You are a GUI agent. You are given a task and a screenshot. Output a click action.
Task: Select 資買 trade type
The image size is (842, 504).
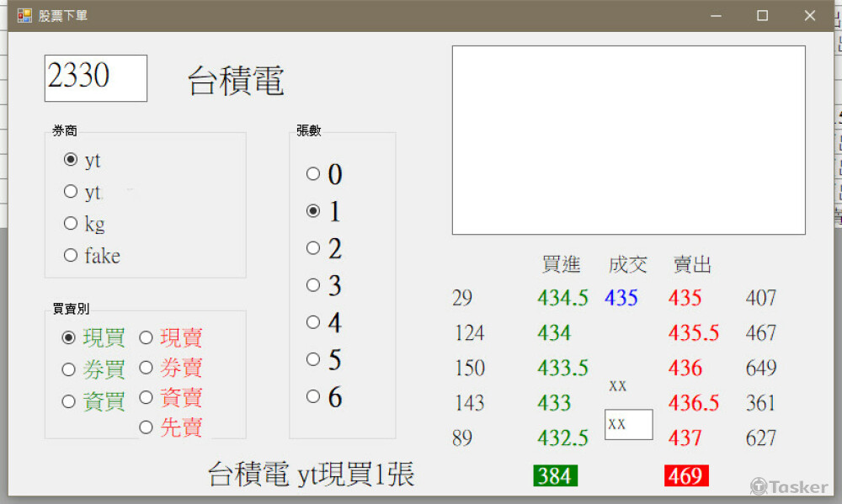coord(68,401)
